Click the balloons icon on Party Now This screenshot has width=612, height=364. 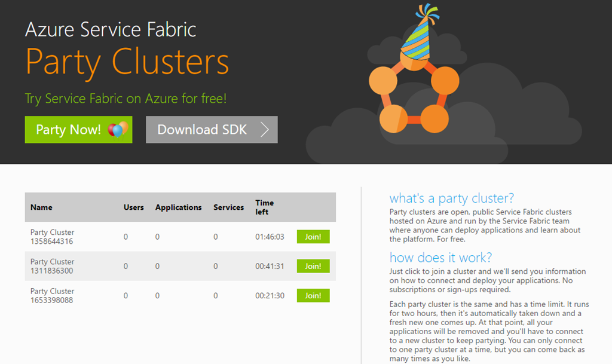[118, 130]
